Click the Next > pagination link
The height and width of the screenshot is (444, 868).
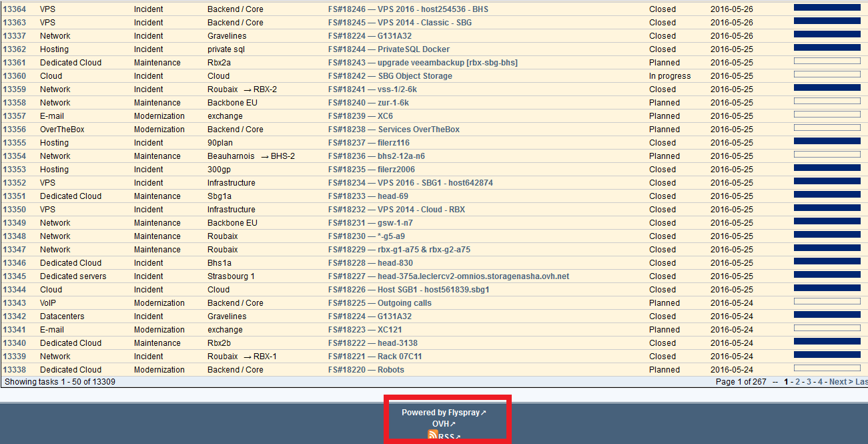click(x=841, y=382)
